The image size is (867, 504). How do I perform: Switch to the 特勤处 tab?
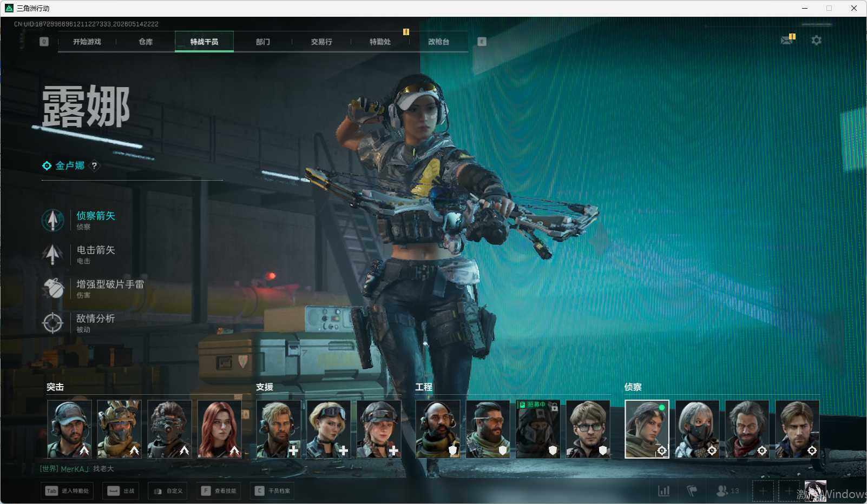[x=380, y=42]
